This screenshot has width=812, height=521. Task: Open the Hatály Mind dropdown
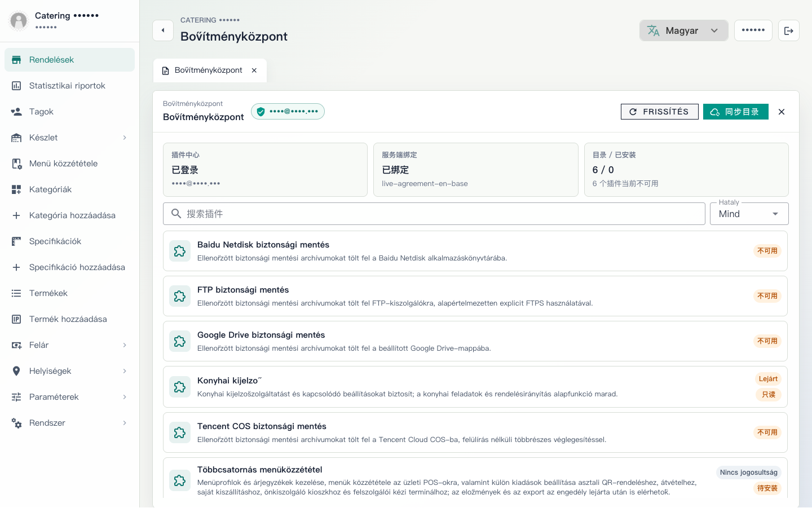pos(749,214)
